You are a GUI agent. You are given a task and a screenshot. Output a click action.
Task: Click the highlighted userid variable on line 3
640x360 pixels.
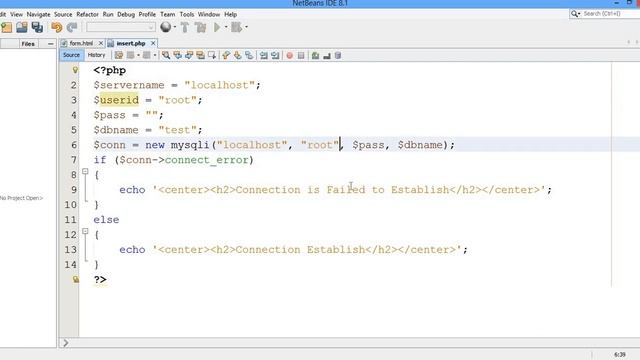tap(119, 100)
